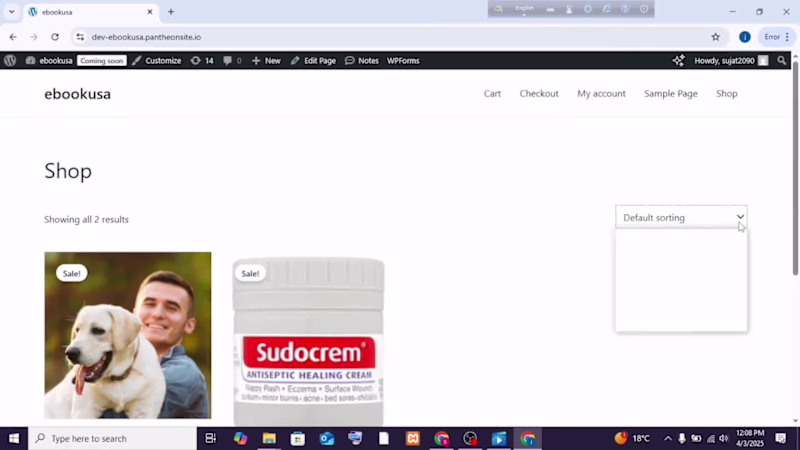Click the help question mark in floating toolbar
Screen dimensions: 800x450
coord(625,9)
